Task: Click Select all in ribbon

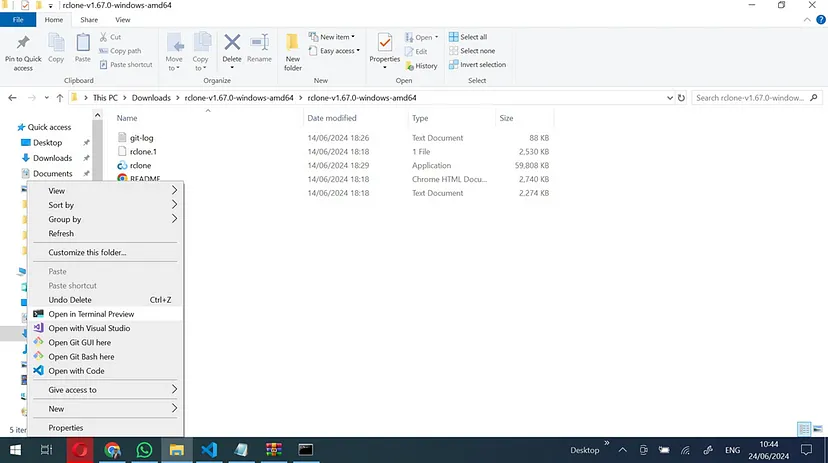Action: point(473,37)
